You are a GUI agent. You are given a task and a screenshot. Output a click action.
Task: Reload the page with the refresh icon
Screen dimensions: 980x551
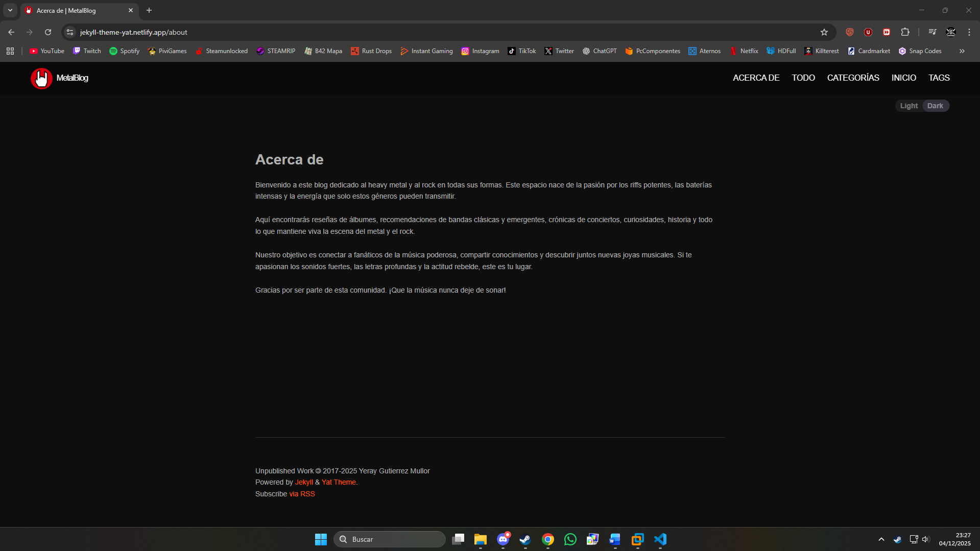click(x=48, y=32)
